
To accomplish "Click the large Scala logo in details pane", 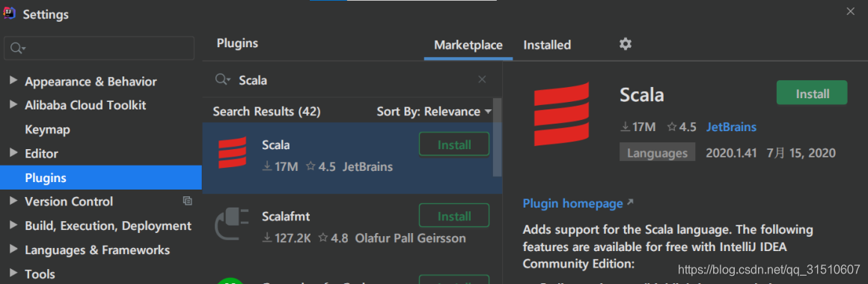I will [561, 114].
